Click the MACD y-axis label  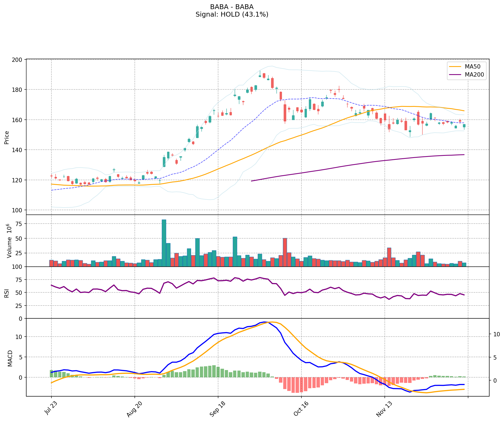tap(10, 358)
